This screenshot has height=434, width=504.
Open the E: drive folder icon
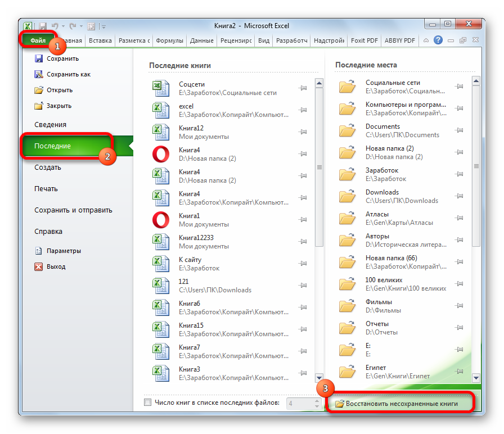coord(347,350)
